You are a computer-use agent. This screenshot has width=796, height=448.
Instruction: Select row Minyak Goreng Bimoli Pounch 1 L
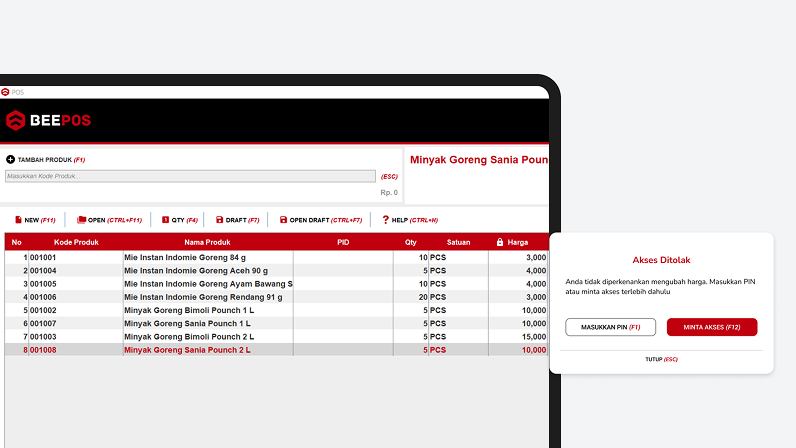tap(277, 310)
